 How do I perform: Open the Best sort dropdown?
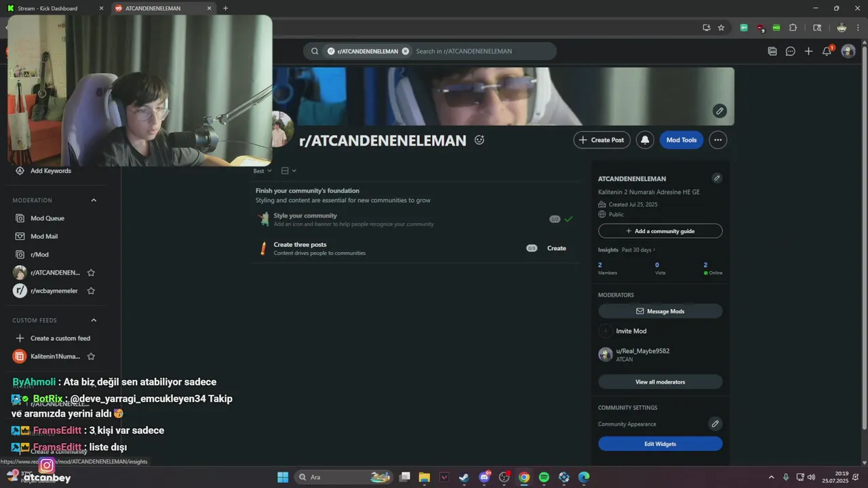[x=262, y=171]
